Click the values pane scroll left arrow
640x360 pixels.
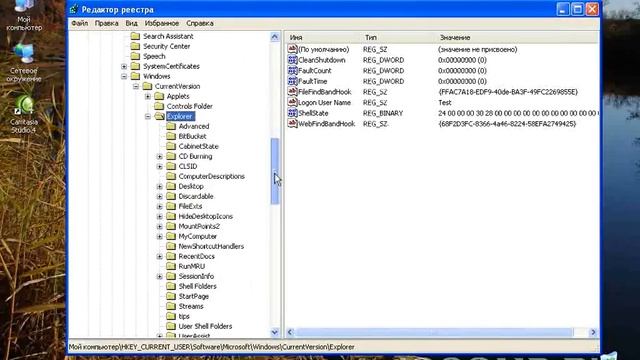click(x=290, y=332)
